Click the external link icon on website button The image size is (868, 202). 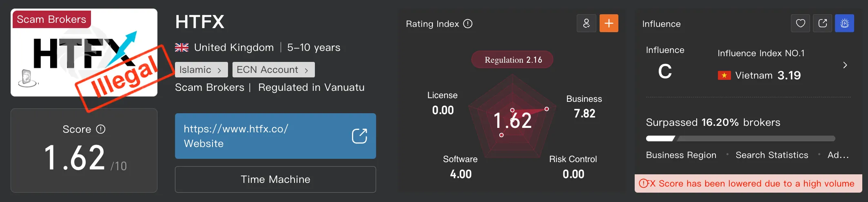point(359,136)
